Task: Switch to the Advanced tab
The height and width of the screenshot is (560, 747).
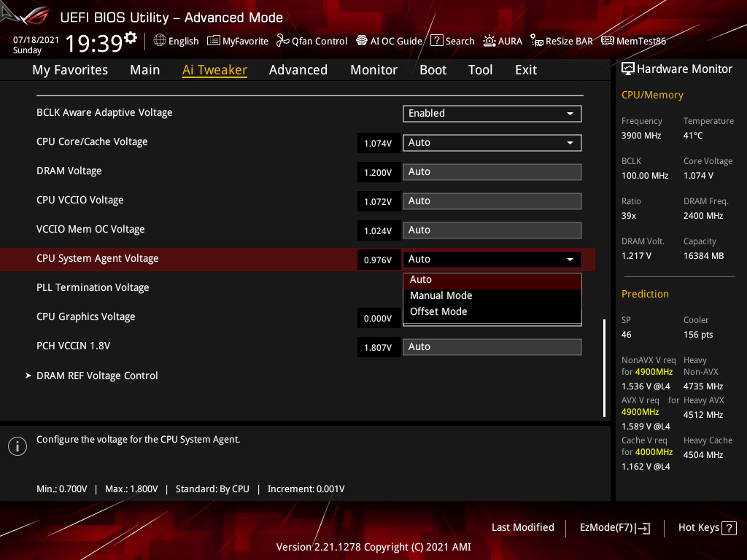Action: tap(298, 69)
